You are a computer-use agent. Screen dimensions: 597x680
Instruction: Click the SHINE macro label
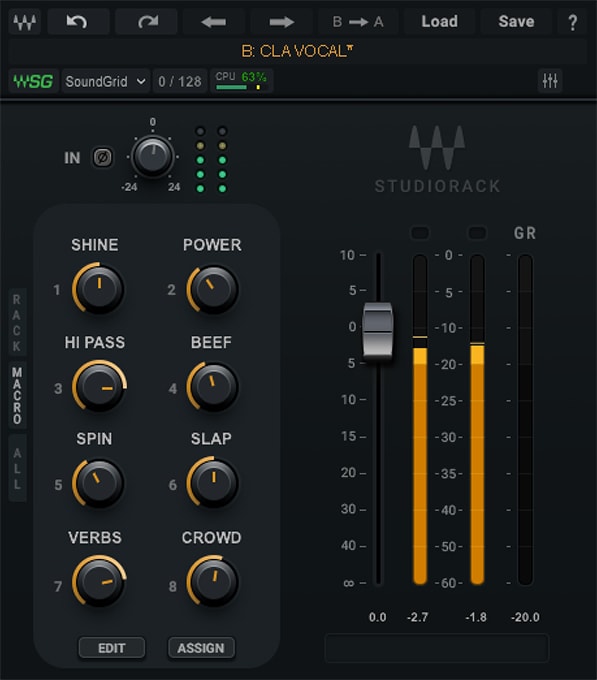point(95,245)
